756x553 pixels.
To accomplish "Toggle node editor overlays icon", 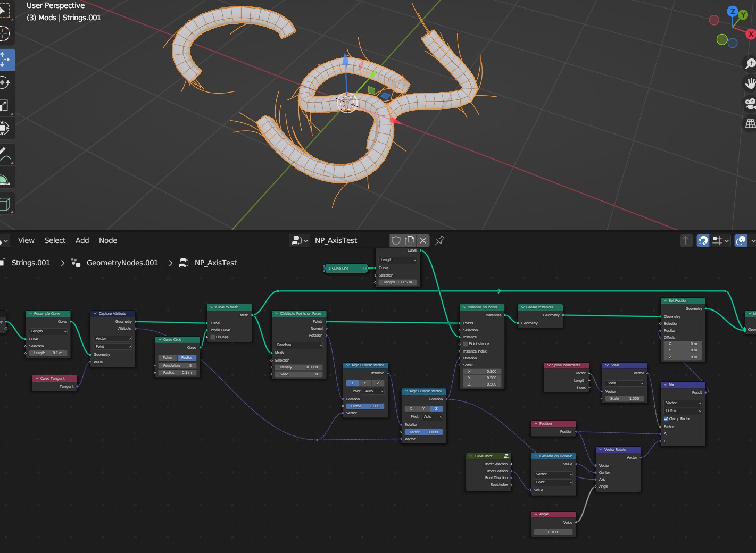I will tap(741, 241).
